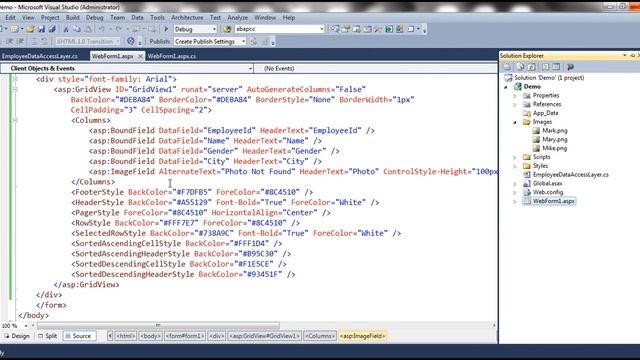This screenshot has width=640, height=360.
Task: Collapse the asp:GridView code region
Action: [x=15, y=89]
